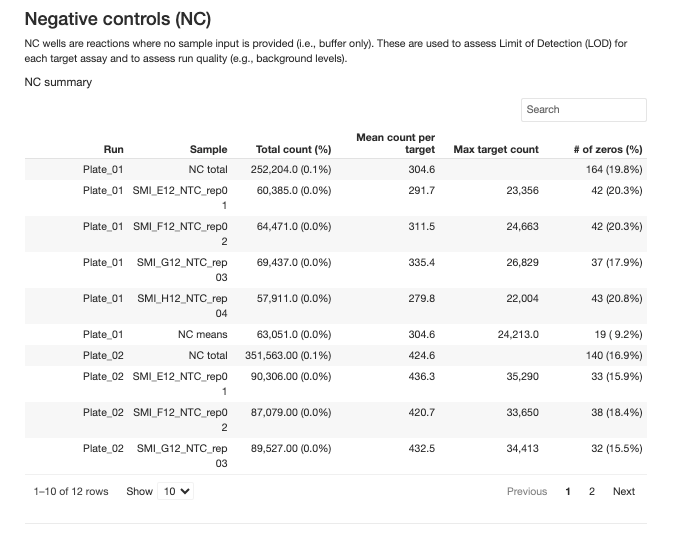Sort by Max target count header

(495, 149)
